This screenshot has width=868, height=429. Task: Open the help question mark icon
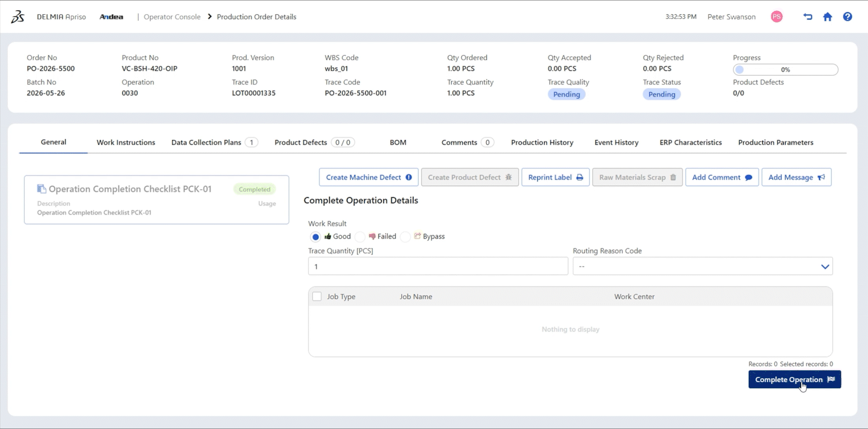click(x=848, y=17)
